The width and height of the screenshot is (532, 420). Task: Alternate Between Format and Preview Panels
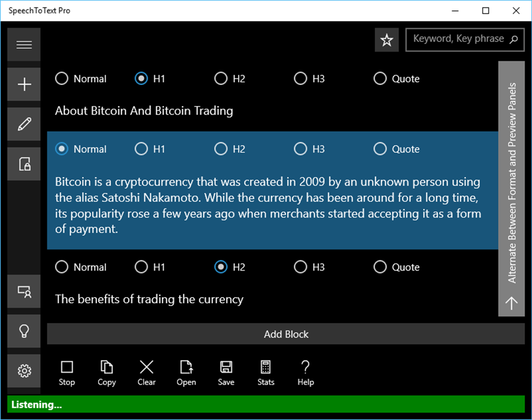(x=512, y=189)
